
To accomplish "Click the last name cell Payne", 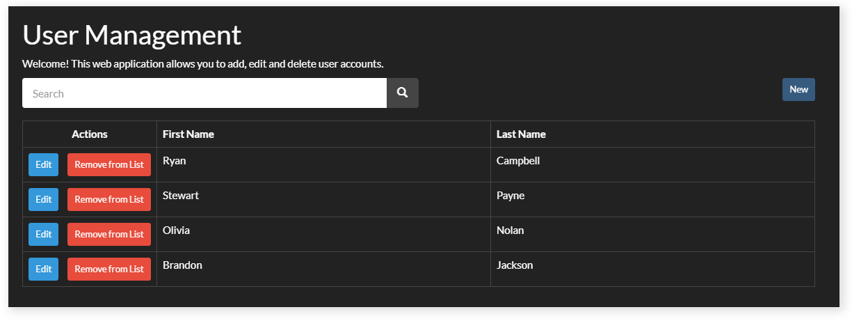I will [511, 196].
